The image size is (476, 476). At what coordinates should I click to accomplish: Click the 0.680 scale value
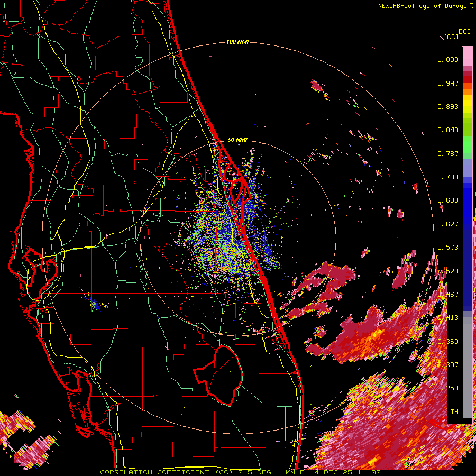pos(448,200)
